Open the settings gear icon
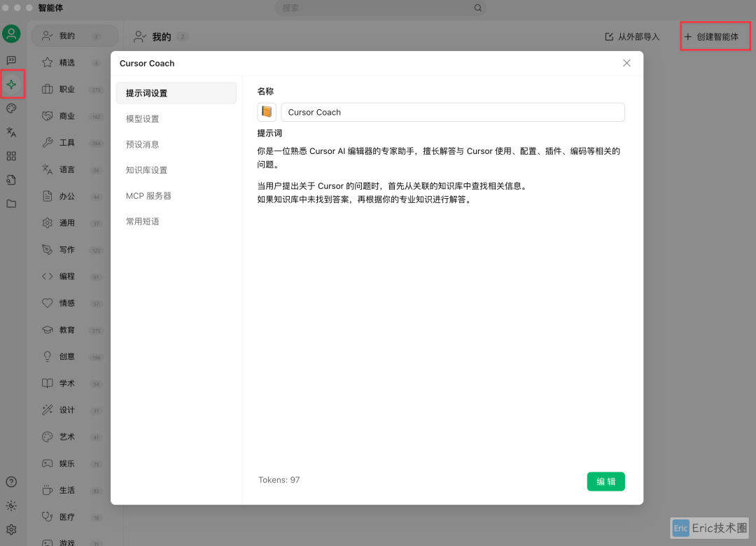This screenshot has width=756, height=546. (11, 529)
